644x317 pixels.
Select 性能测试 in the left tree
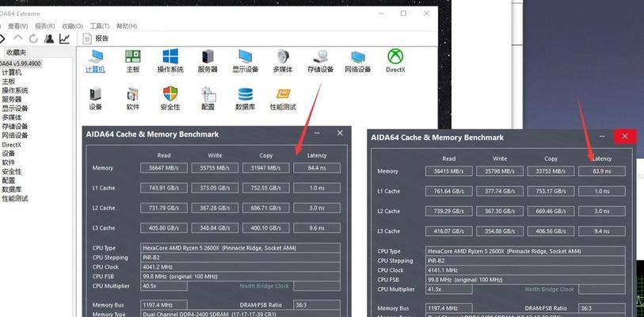15,199
